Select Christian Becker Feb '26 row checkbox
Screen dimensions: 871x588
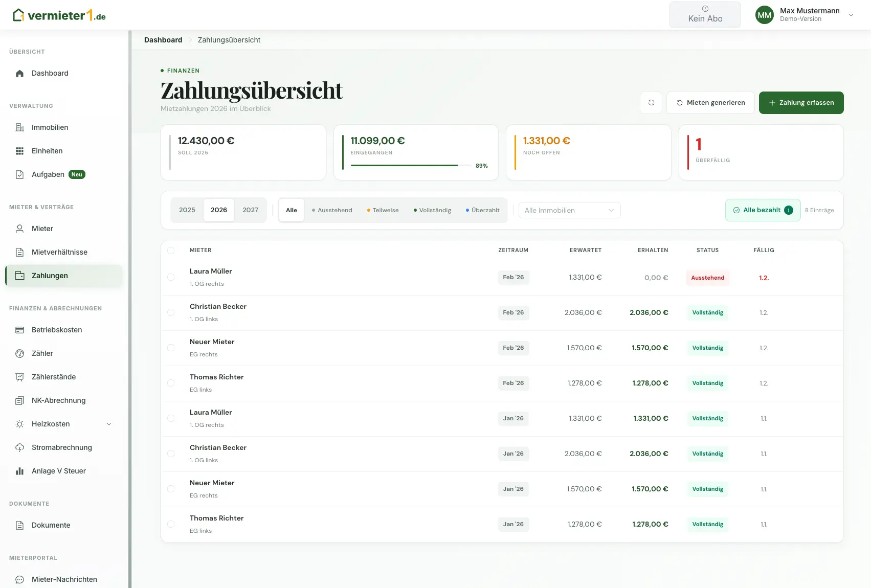[x=171, y=312]
